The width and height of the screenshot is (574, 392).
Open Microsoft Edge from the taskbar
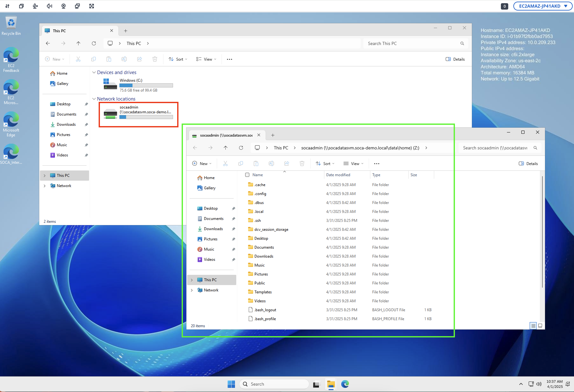(345, 384)
